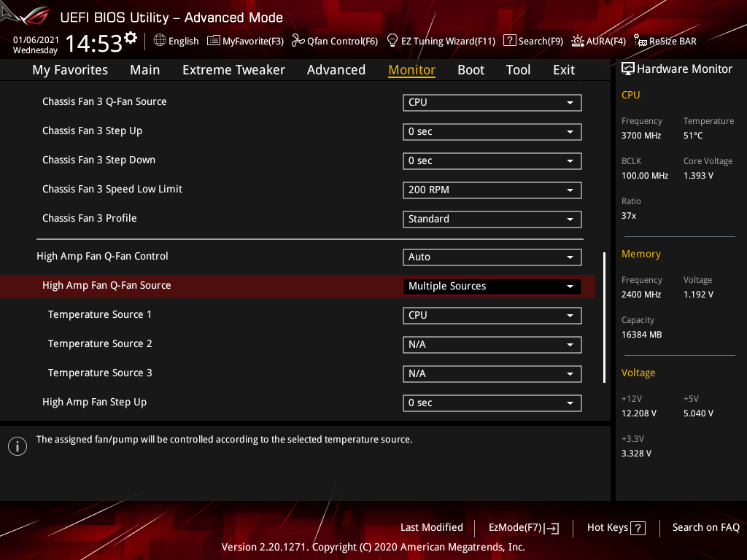Viewport: 747px width, 560px height.
Task: Open High Amp Fan Q-Fan Control dropdown
Action: [x=492, y=257]
